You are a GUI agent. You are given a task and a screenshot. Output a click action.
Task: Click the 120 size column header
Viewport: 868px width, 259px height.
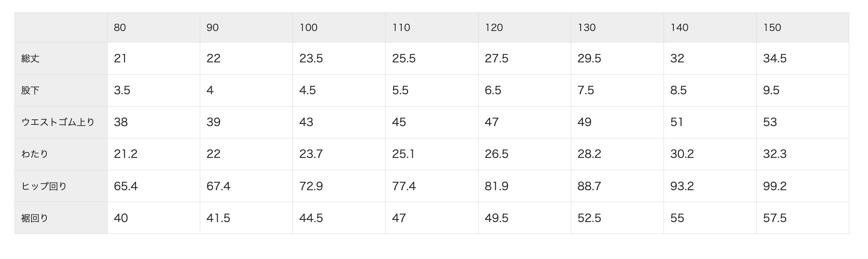[494, 28]
